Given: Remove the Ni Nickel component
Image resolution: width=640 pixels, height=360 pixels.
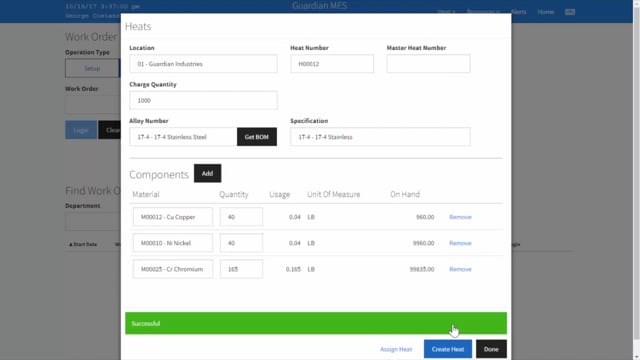Looking at the screenshot, I should tap(460, 243).
